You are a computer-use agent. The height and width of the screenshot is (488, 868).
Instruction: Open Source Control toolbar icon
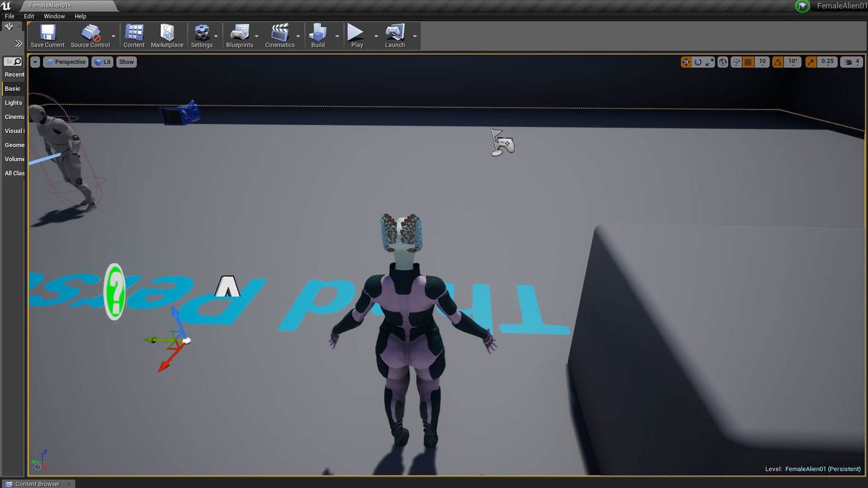click(90, 33)
